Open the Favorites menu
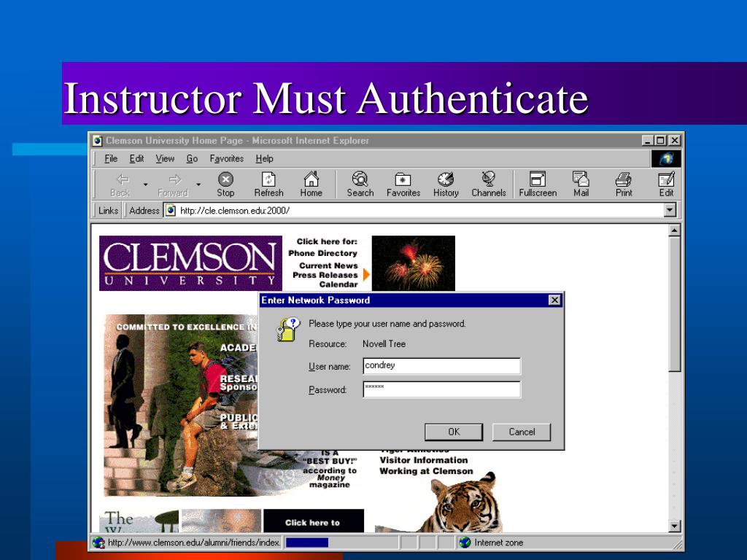Viewport: 747px width, 560px height. (x=227, y=158)
